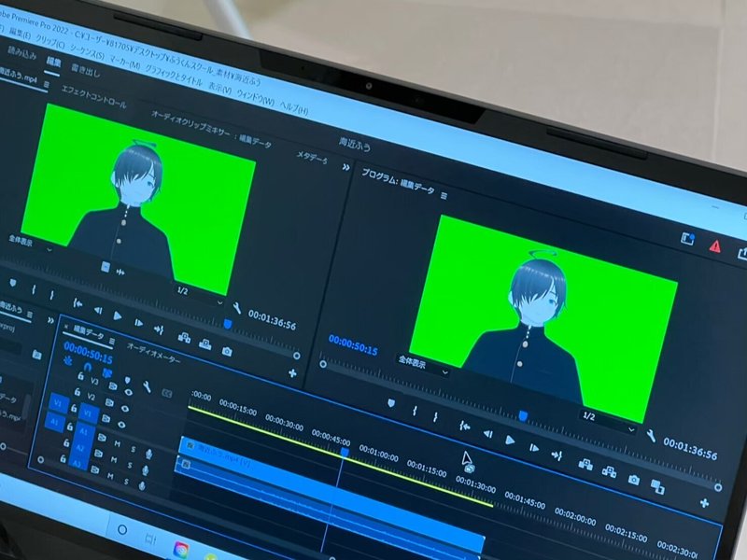Step back one frame in Program monitor
The width and height of the screenshot is (747, 560).
(x=487, y=433)
